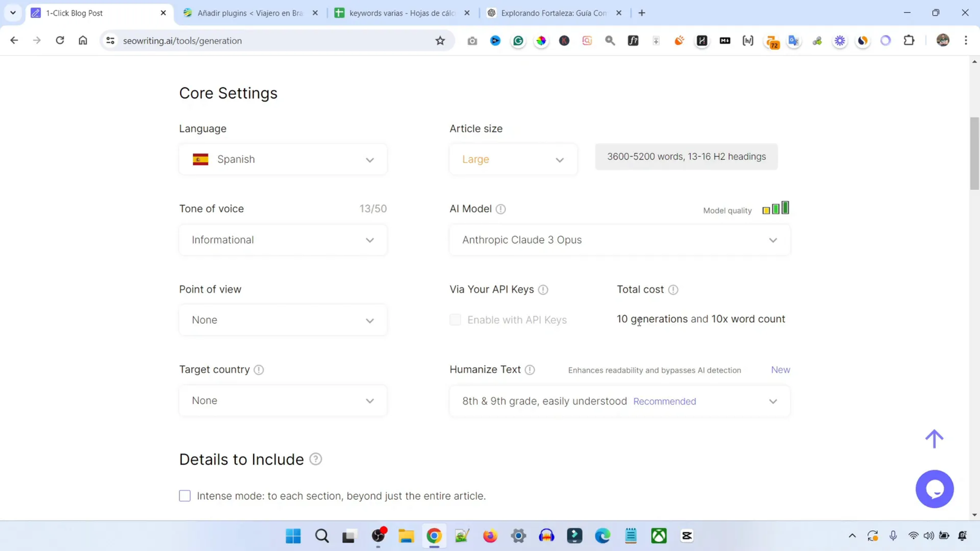This screenshot has width=980, height=551.
Task: Click the chat support bubble
Action: pos(935,489)
